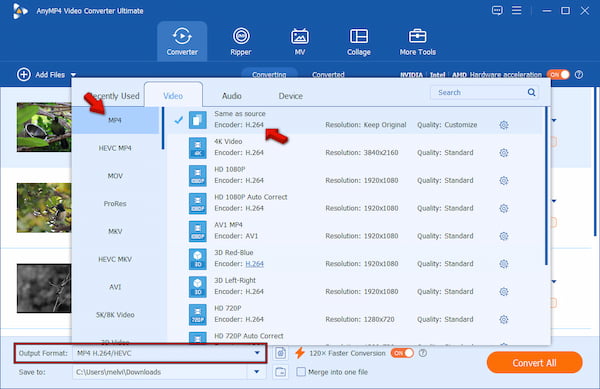Click the Convert All button
Screen dimensions: 600x389
click(x=534, y=363)
